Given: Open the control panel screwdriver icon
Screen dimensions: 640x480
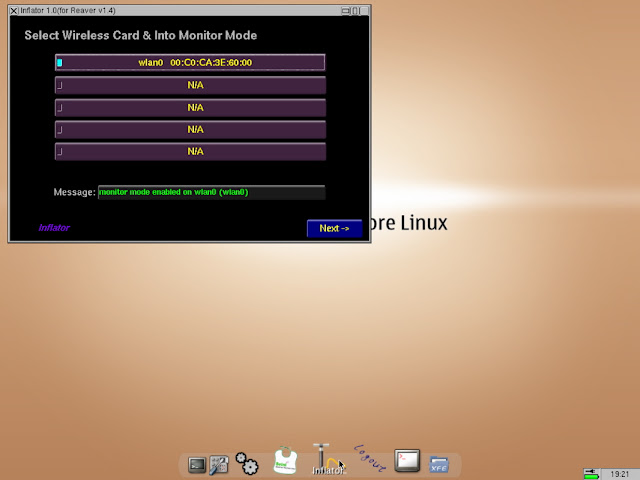Looking at the screenshot, I should point(219,465).
